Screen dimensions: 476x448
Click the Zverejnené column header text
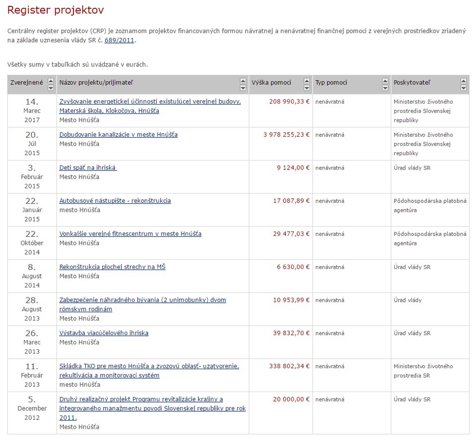pos(27,83)
